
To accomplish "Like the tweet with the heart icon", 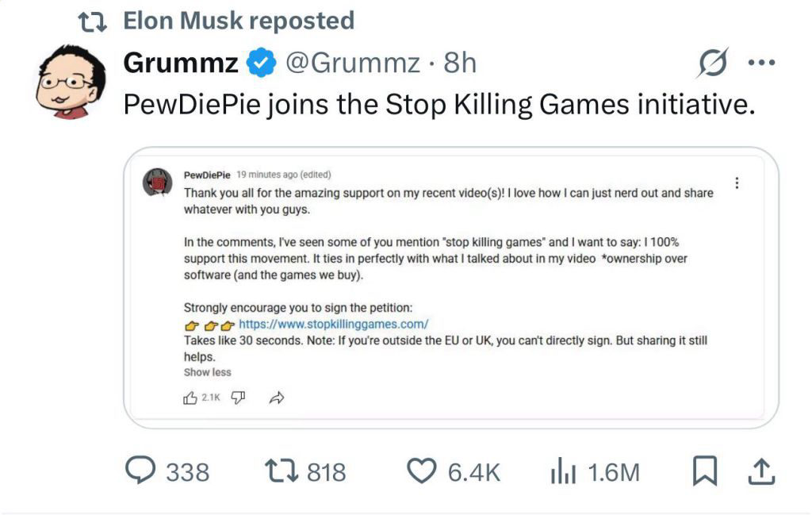I will point(422,471).
